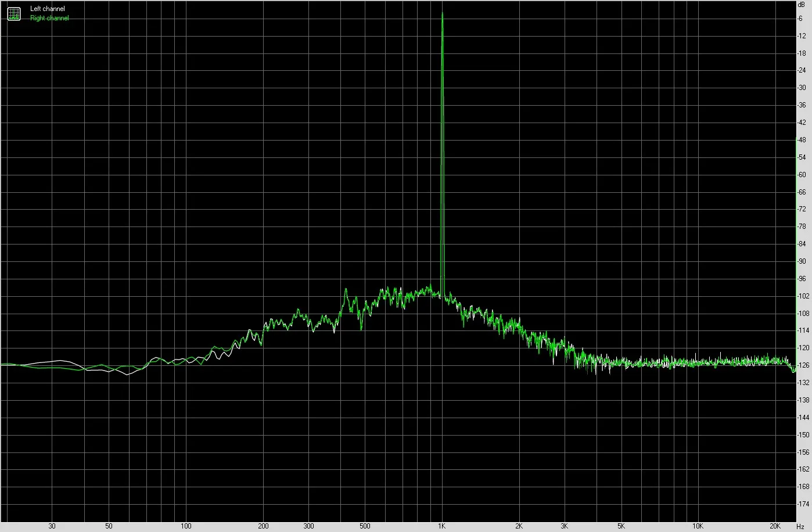Select the "Right channel" legend label
Screen dimensions: 812x532
(x=49, y=18)
